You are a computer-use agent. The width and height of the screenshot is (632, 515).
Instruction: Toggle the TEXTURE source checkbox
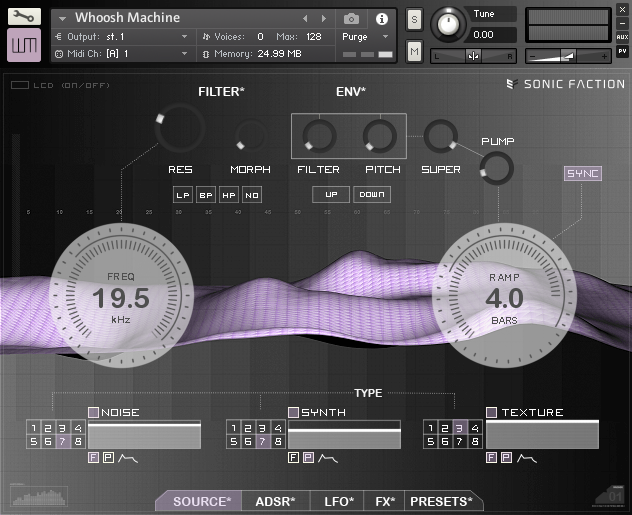pos(492,412)
